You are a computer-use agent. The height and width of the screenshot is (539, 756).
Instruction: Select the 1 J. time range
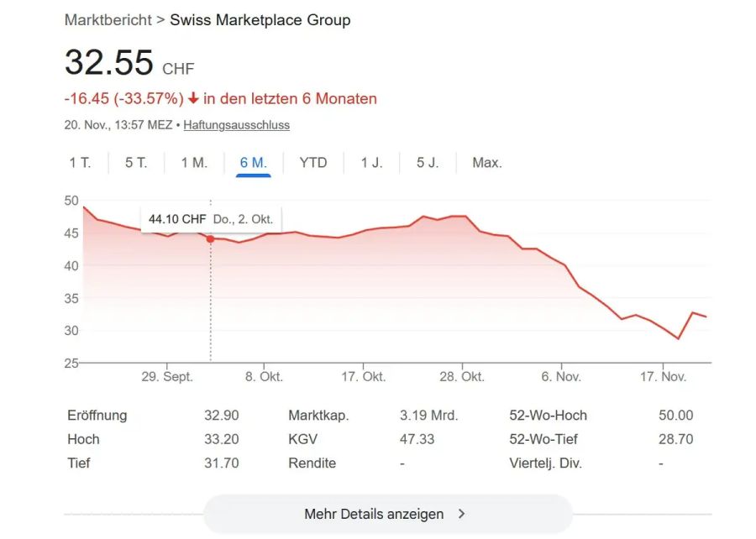370,163
